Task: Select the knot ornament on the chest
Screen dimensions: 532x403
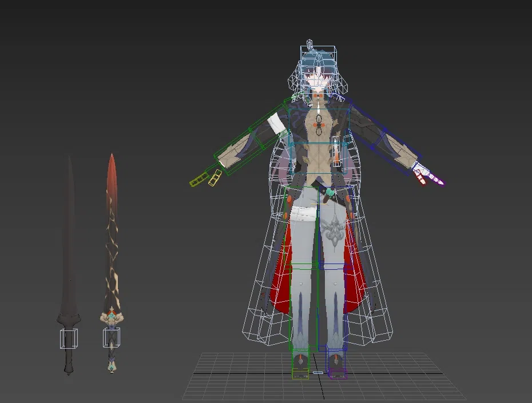Action: 318,123
